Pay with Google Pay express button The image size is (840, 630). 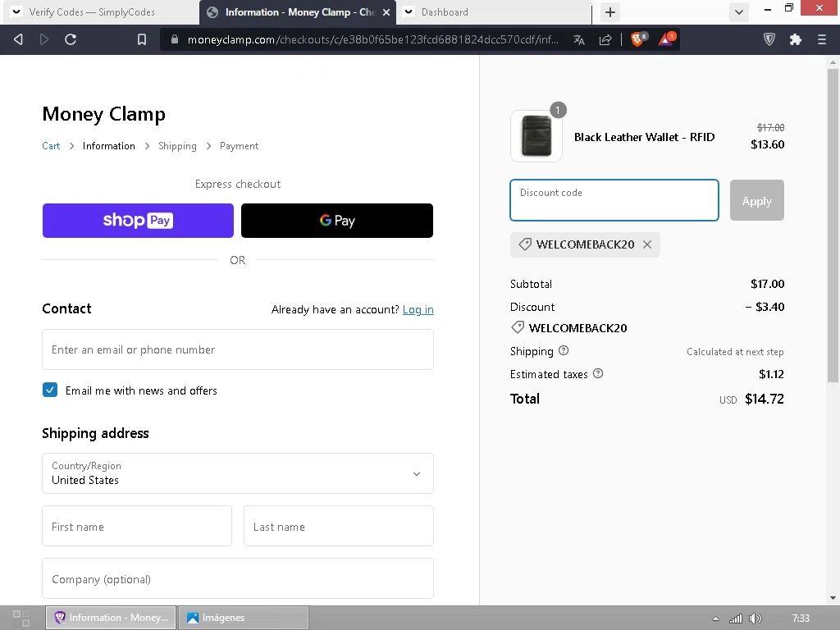pos(337,220)
